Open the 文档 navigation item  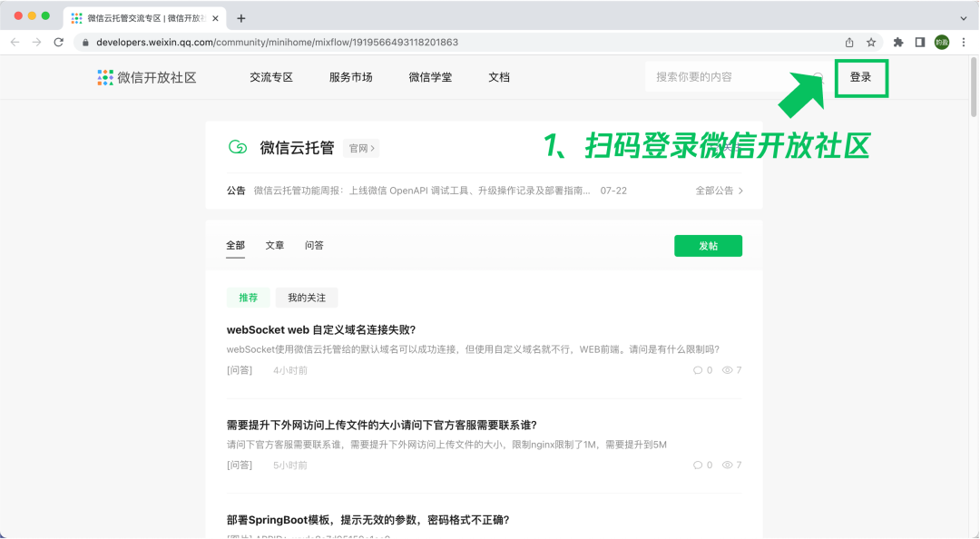point(499,77)
